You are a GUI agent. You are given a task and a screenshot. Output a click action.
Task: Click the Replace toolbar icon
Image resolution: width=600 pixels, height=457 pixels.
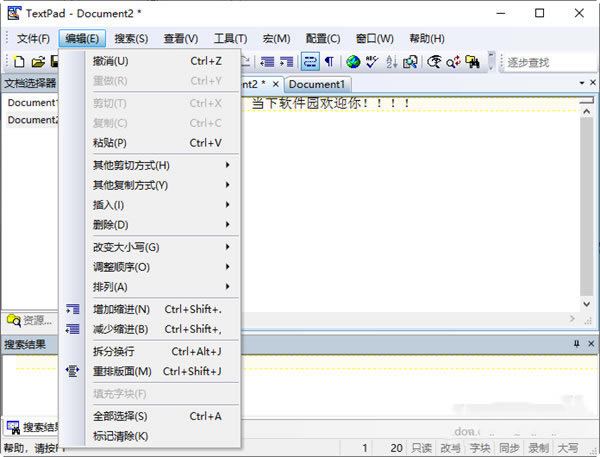[453, 62]
